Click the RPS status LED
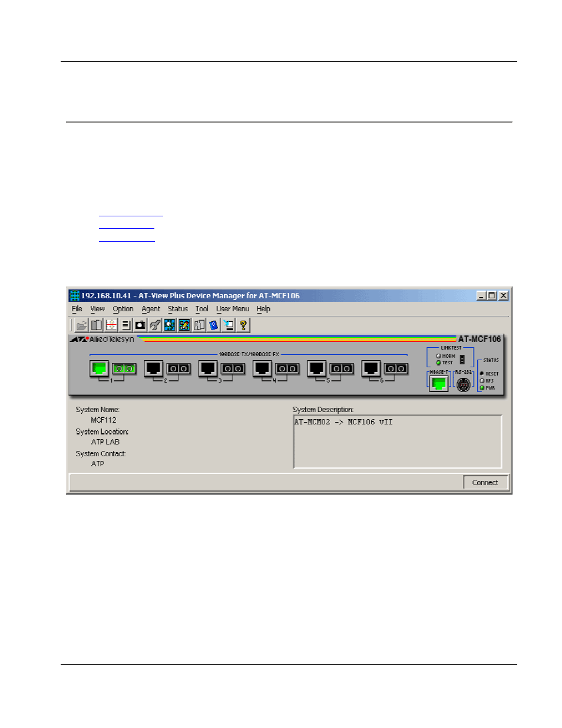The image size is (562, 728). point(482,381)
